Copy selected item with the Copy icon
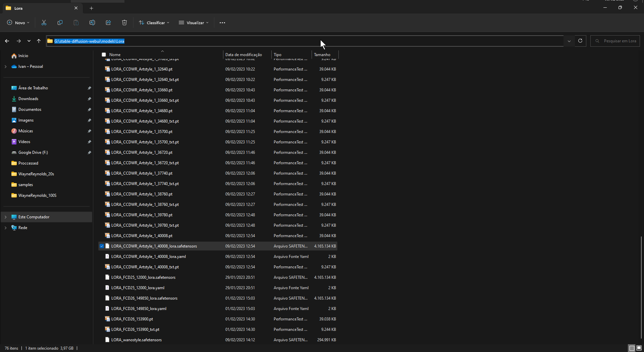Viewport: 644px width, 352px height. pos(60,23)
